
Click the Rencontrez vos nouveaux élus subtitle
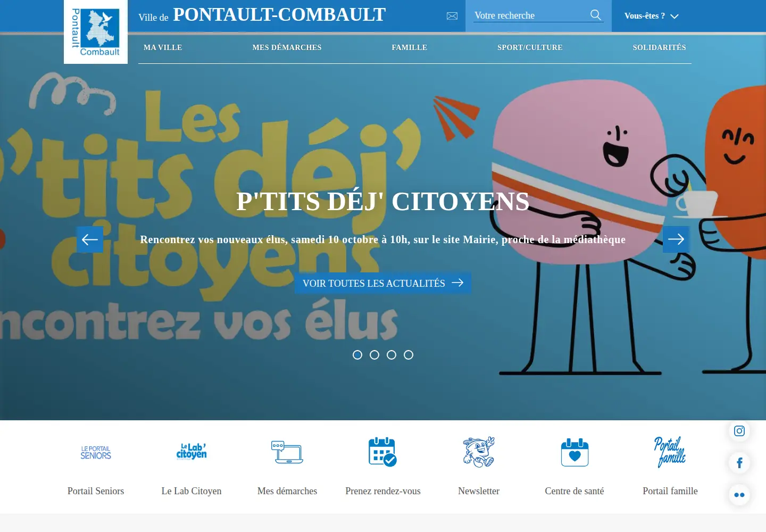click(x=383, y=239)
